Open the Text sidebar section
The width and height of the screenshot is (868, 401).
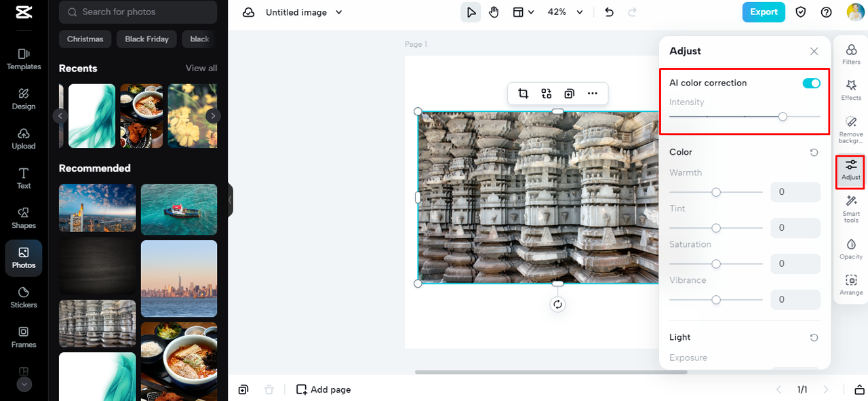[24, 178]
